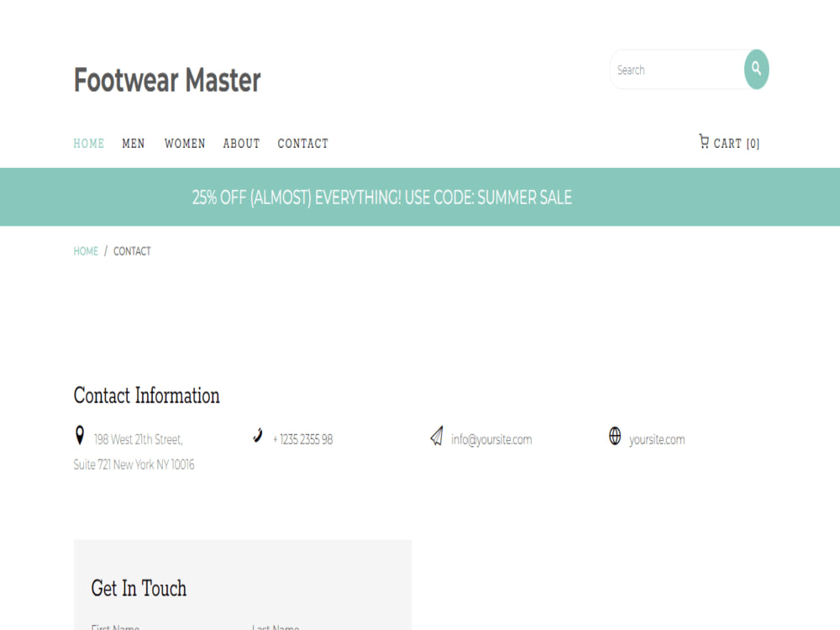Open the Home menu item

click(x=89, y=144)
